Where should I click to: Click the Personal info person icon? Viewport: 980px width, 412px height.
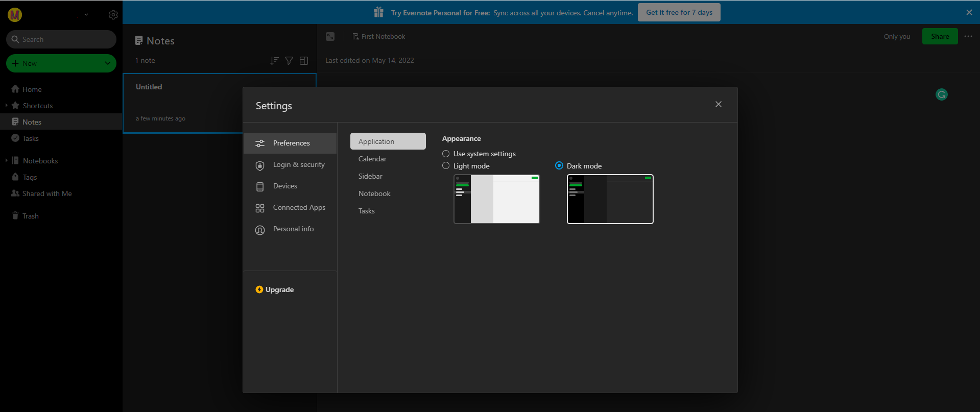[260, 230]
